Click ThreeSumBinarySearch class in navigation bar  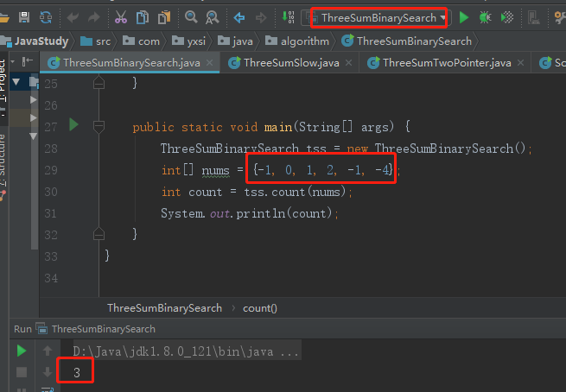407,41
